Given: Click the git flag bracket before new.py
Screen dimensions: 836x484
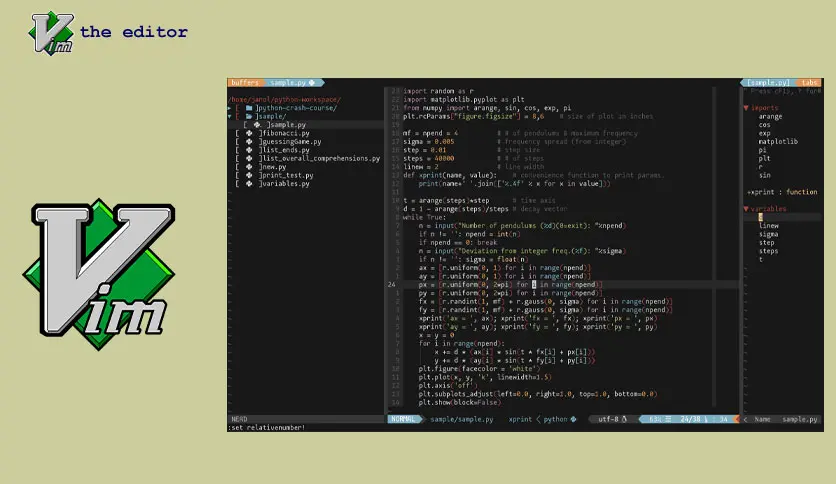Looking at the screenshot, I should coord(238,166).
